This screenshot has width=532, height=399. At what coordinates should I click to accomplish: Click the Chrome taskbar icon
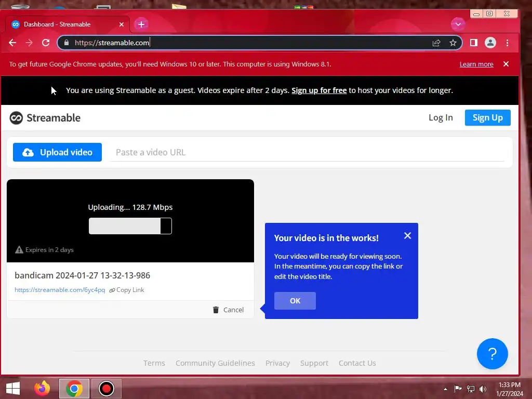(x=74, y=389)
